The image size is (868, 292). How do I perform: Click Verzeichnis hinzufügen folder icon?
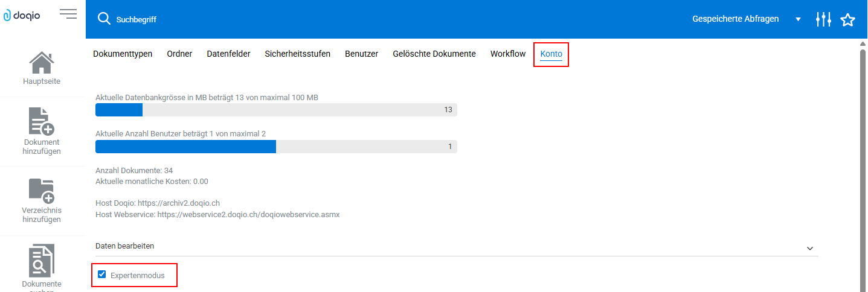[42, 190]
